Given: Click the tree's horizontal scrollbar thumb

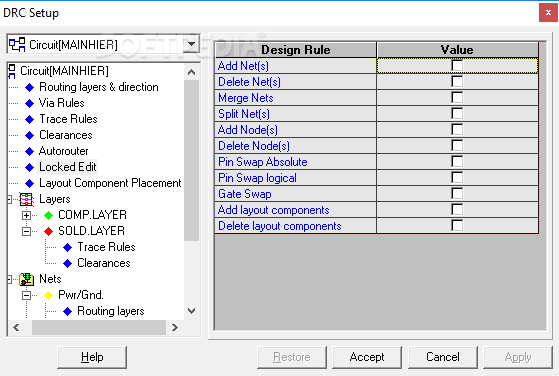Looking at the screenshot, I should click(99, 328).
